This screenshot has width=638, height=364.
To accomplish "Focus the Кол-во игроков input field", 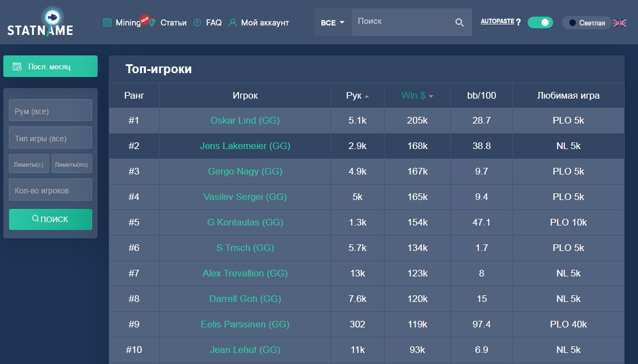I will coord(50,189).
